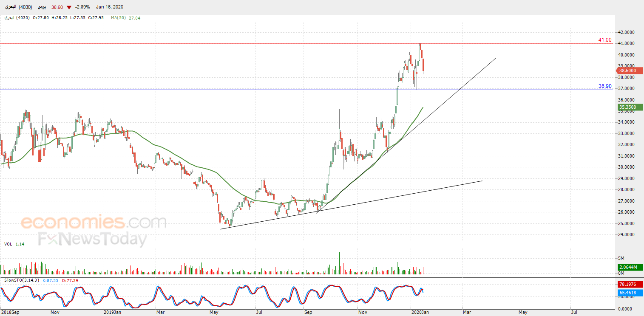The image size is (644, 316).
Task: Click the blue 65.4618 stochastic value tag
Action: coord(627,293)
